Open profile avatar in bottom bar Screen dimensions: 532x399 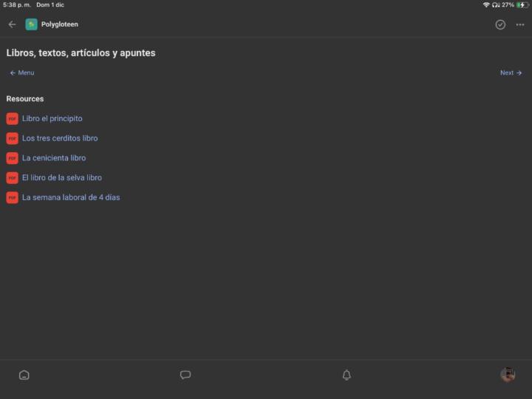point(508,375)
